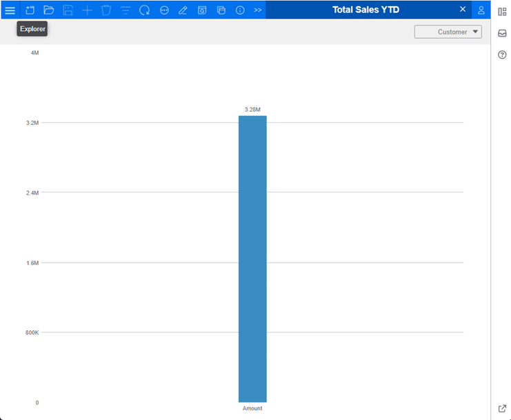Show details with the Info icon
This screenshot has width=511, height=420.
[x=240, y=10]
